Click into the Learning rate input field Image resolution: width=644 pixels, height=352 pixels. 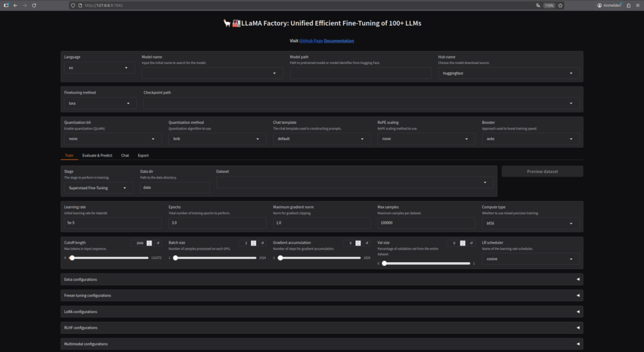113,223
